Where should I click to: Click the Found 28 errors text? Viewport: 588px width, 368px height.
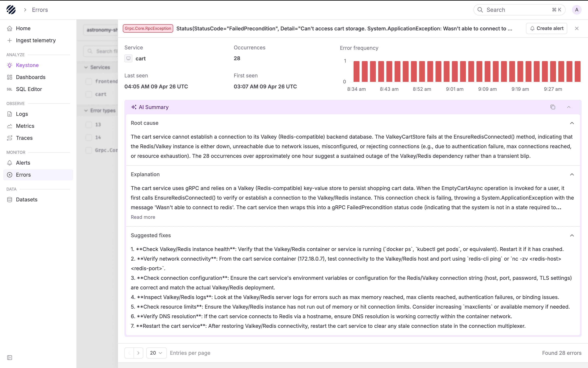pos(562,353)
